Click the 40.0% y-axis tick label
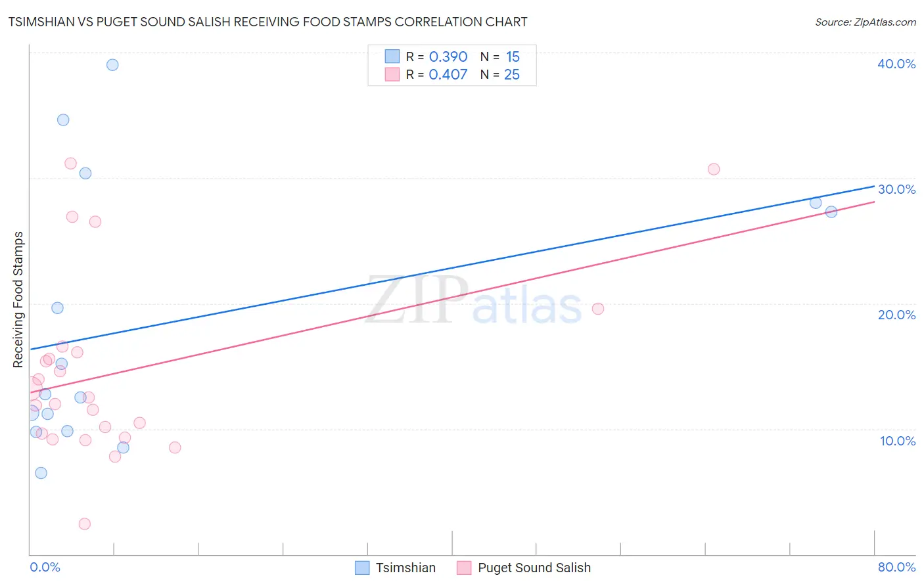Image resolution: width=924 pixels, height=586 pixels. [896, 64]
